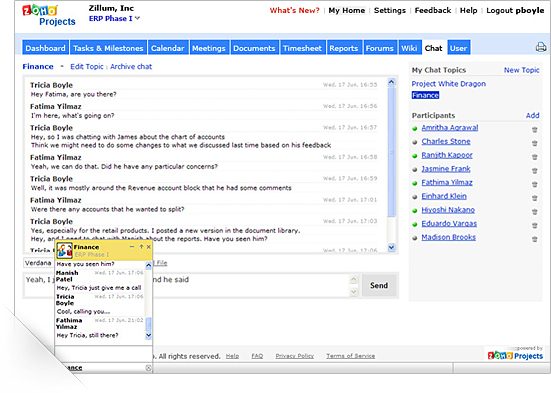
Task: Remove participant Eduardo Vargas trash icon
Action: tap(534, 225)
